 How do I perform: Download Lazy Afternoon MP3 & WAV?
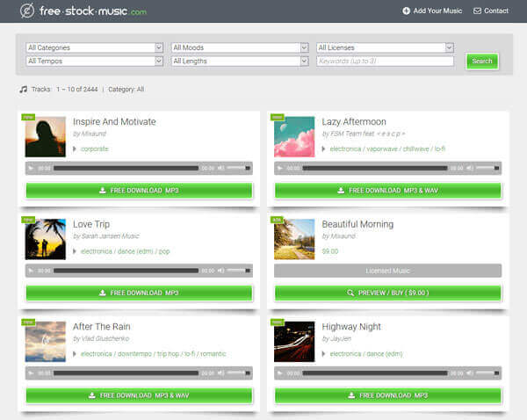(388, 191)
